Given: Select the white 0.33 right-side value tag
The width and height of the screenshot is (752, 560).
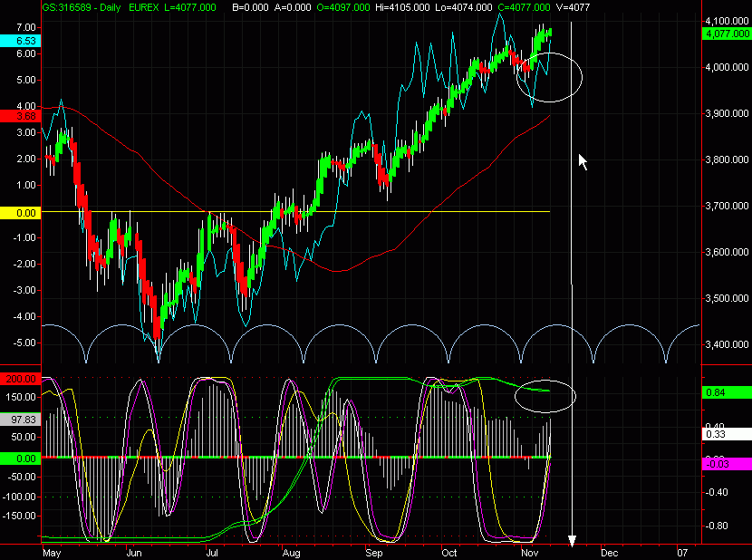Looking at the screenshot, I should (726, 434).
